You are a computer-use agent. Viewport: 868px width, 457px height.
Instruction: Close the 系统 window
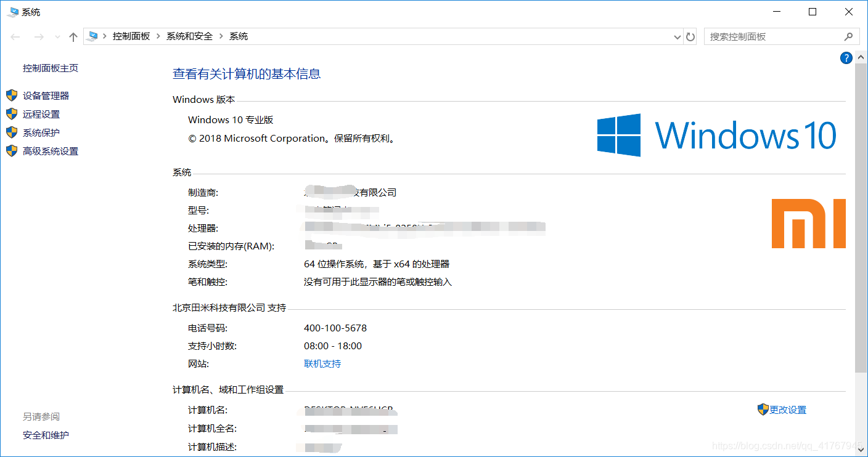[x=849, y=12]
